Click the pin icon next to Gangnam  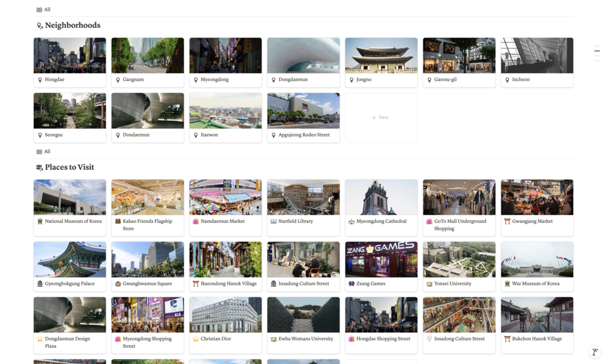[118, 80]
